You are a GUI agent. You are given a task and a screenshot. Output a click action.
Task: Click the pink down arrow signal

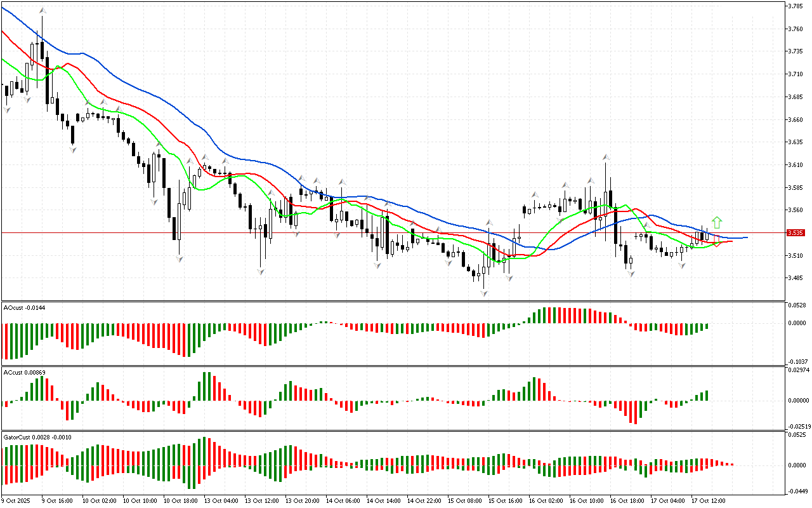pos(717,241)
